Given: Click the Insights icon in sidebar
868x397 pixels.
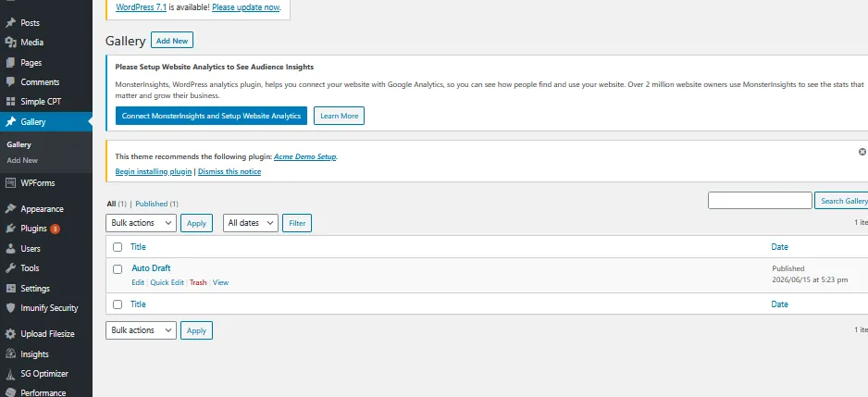Looking at the screenshot, I should (10, 354).
